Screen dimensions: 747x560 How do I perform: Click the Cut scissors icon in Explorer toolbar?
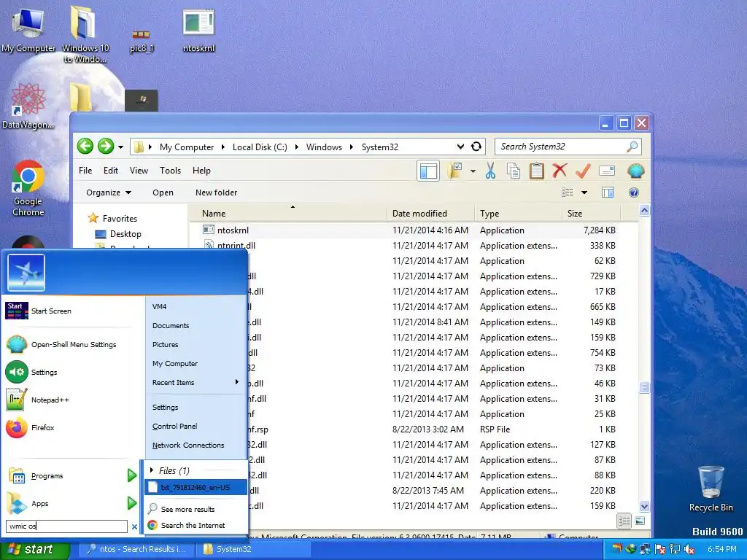click(x=490, y=171)
